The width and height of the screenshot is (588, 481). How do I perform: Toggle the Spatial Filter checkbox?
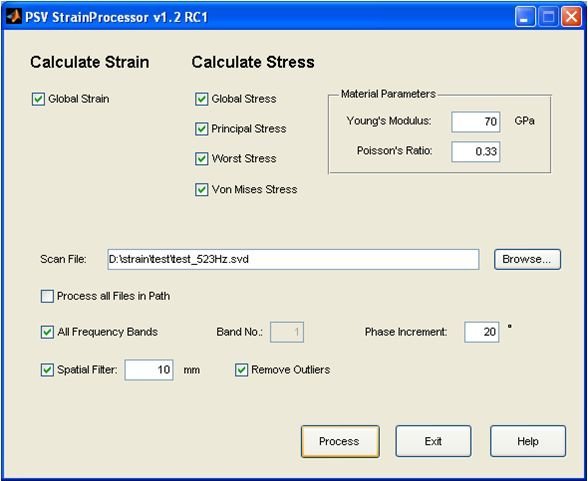pyautogui.click(x=47, y=370)
